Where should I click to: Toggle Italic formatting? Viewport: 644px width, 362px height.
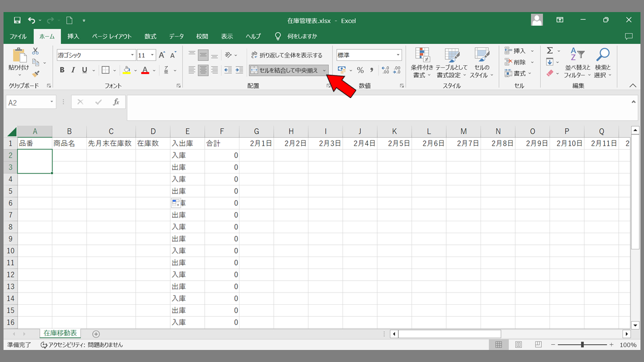[73, 70]
